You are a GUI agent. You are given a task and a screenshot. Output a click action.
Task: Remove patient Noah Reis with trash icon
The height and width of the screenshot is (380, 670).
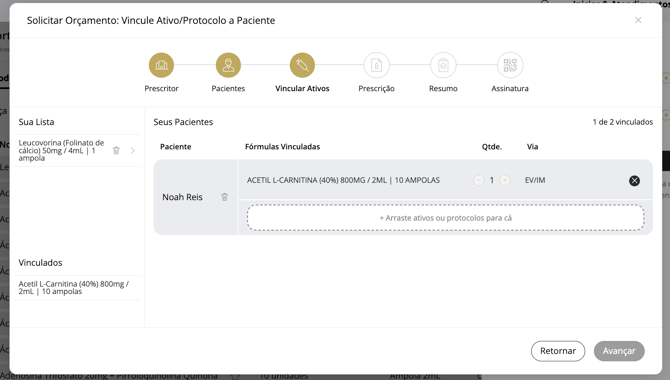224,197
